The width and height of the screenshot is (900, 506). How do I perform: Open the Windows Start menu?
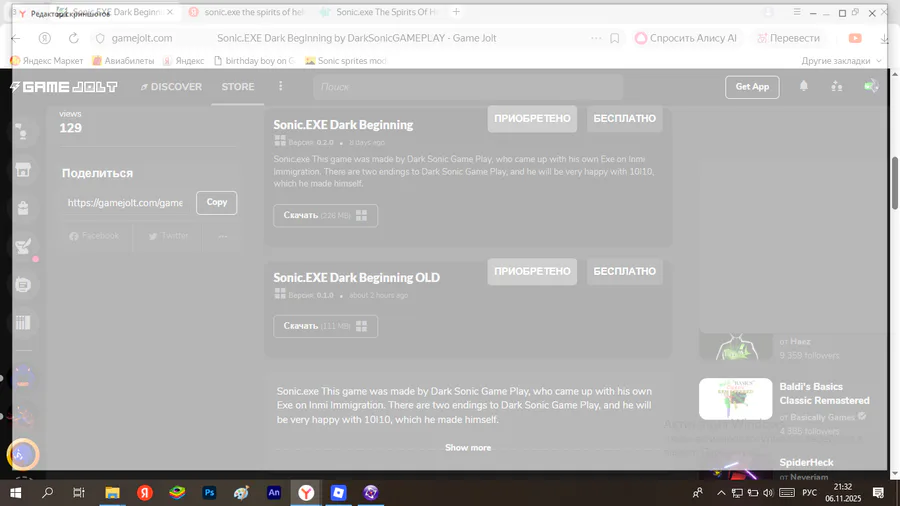[x=15, y=493]
